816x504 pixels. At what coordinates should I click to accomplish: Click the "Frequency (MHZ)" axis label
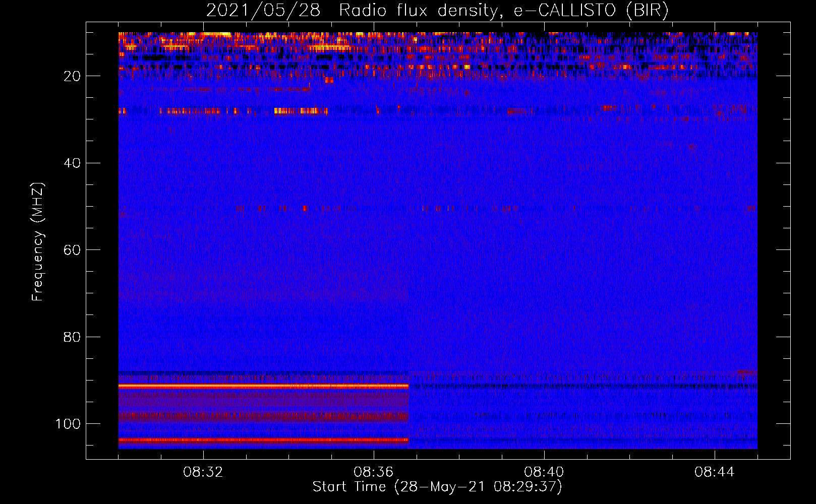(x=38, y=241)
